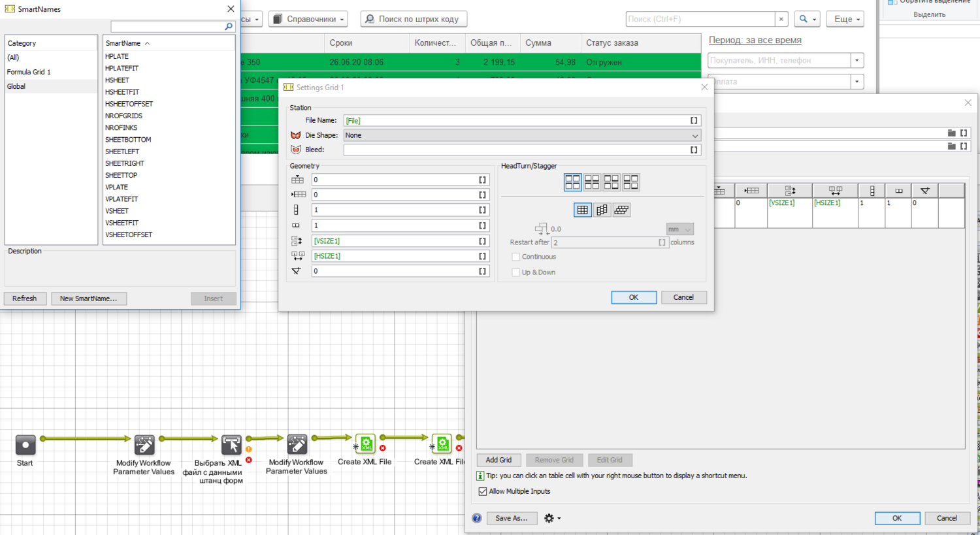Viewport: 980px width, 535px height.
Task: Open the gear settings dropdown arrow
Action: tap(559, 518)
